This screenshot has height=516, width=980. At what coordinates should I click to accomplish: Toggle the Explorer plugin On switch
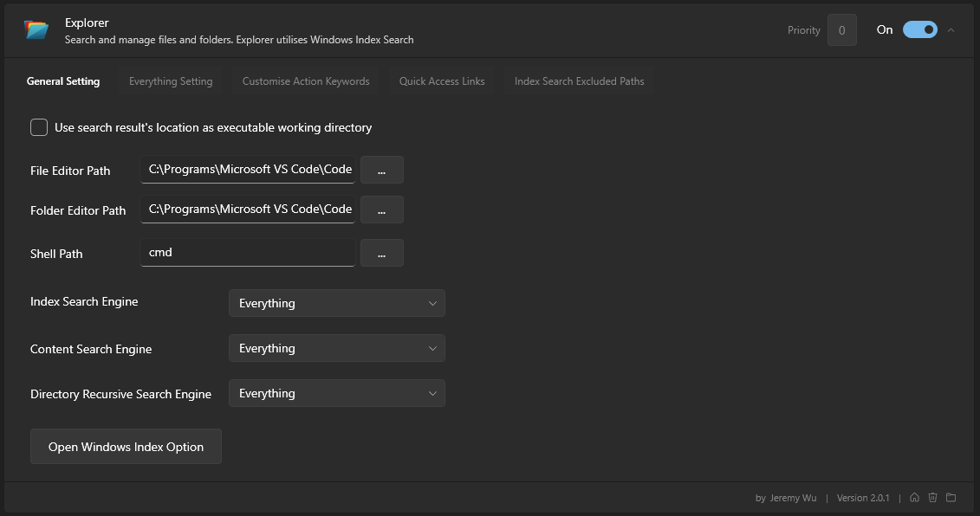[x=919, y=29]
